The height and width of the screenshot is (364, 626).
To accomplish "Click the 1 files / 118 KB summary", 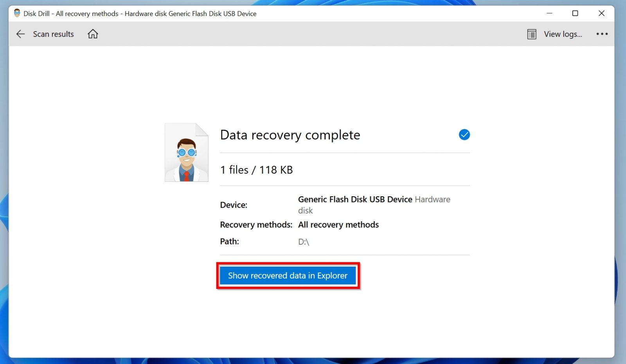I will (256, 170).
